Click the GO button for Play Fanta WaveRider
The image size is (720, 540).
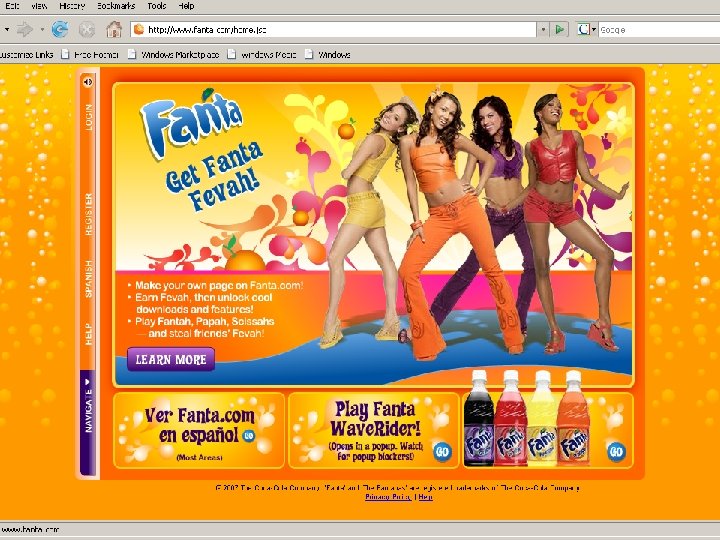point(442,452)
